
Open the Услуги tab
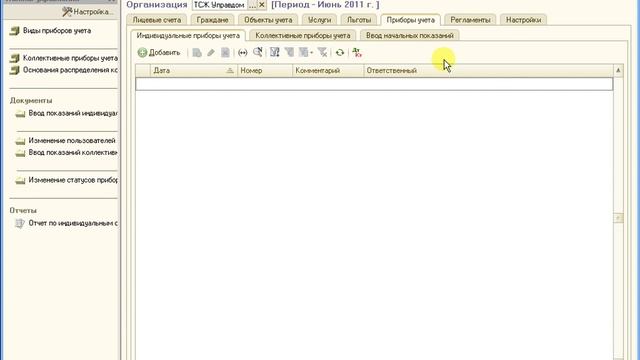[x=320, y=20]
